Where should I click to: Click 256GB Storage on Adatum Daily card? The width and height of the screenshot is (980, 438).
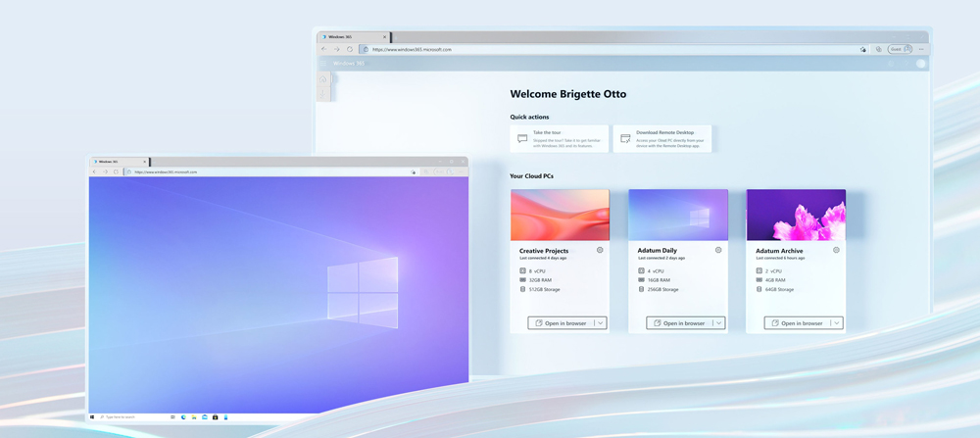click(x=662, y=289)
